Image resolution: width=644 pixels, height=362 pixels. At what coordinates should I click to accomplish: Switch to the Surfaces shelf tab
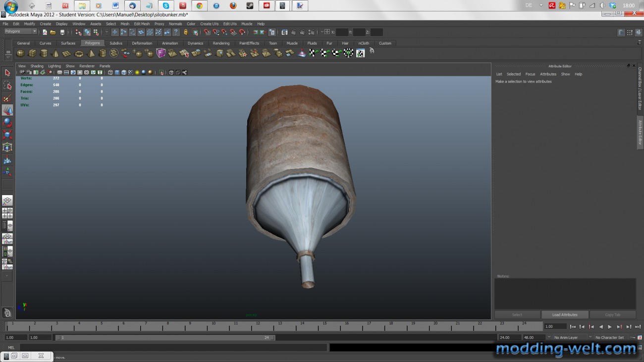pyautogui.click(x=68, y=43)
